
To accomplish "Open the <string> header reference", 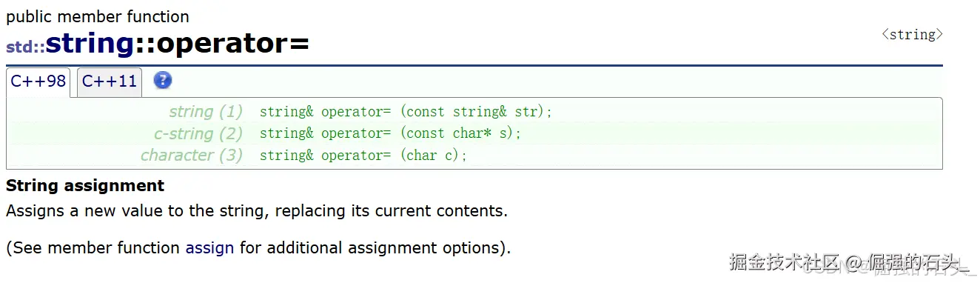I will tap(912, 34).
